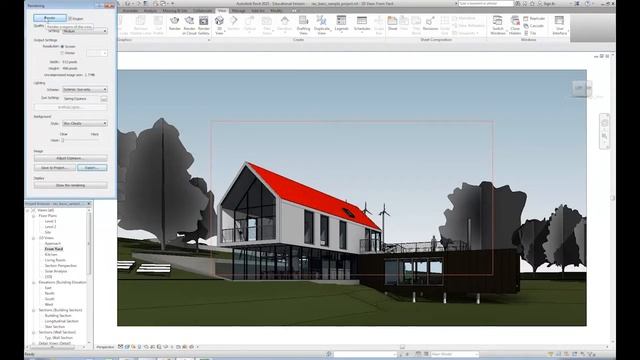
Task: Select the Approach 3D view
Action: click(53, 243)
